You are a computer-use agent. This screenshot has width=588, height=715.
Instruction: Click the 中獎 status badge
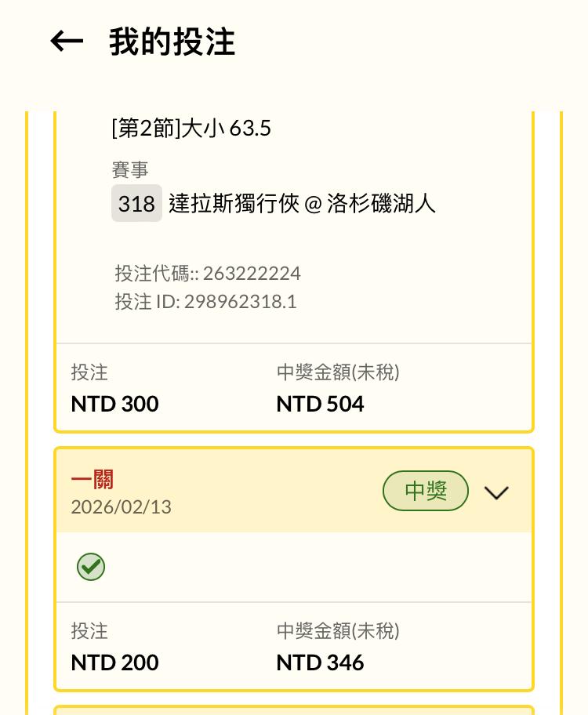point(426,492)
